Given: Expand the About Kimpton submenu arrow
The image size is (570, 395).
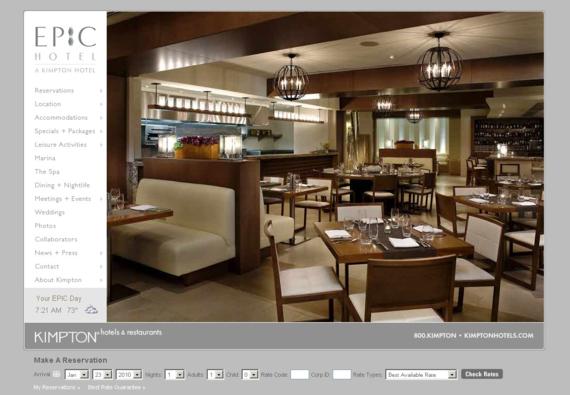Looking at the screenshot, I should click(101, 280).
